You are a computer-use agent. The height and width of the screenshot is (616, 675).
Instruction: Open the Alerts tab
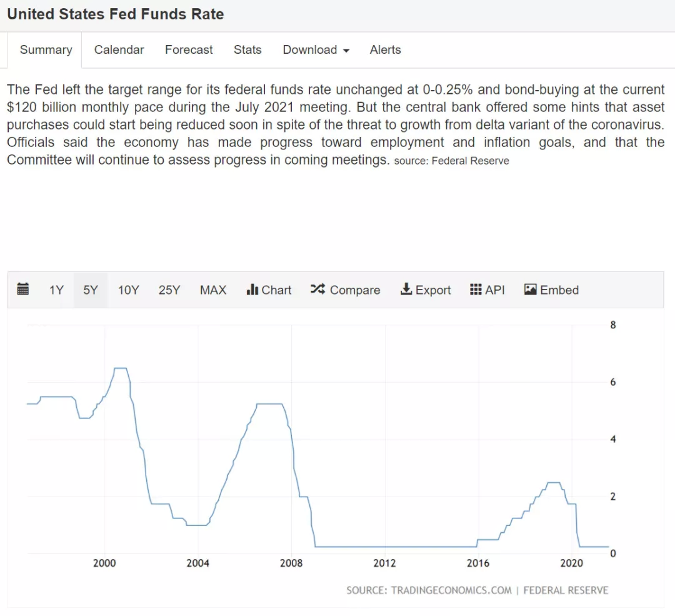pyautogui.click(x=385, y=50)
